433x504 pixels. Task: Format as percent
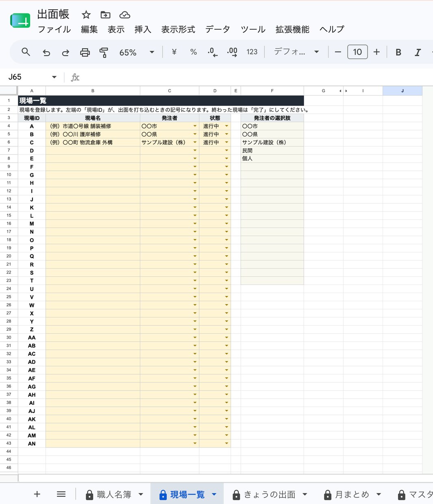point(194,52)
